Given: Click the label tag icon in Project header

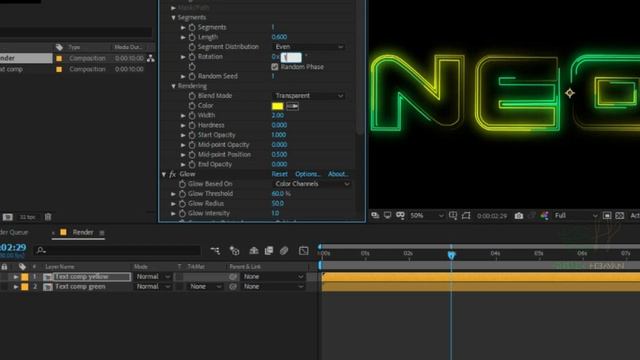Looking at the screenshot, I should click(x=59, y=47).
